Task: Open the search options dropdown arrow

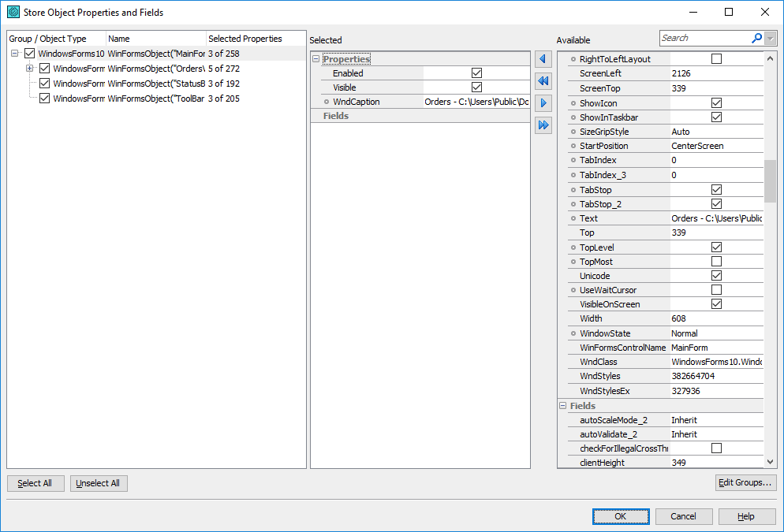Action: 771,38
